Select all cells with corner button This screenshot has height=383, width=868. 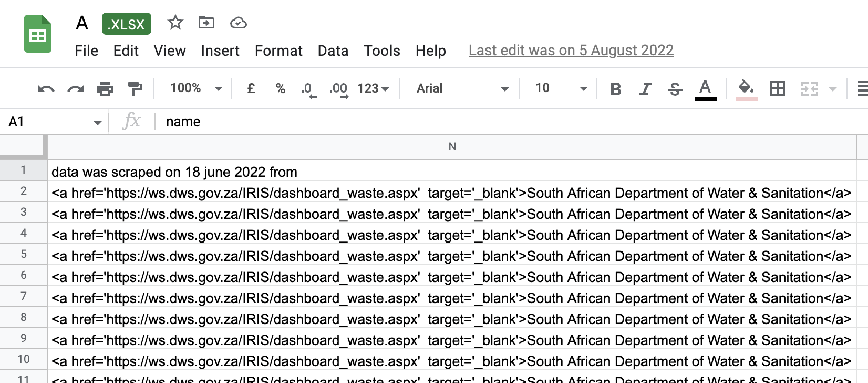(23, 146)
